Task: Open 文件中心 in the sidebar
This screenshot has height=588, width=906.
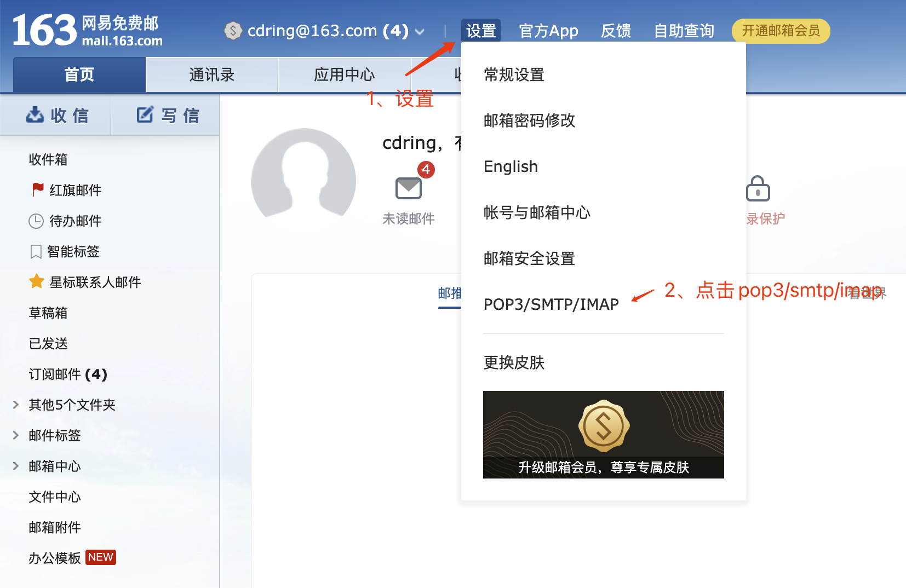Action: point(55,497)
